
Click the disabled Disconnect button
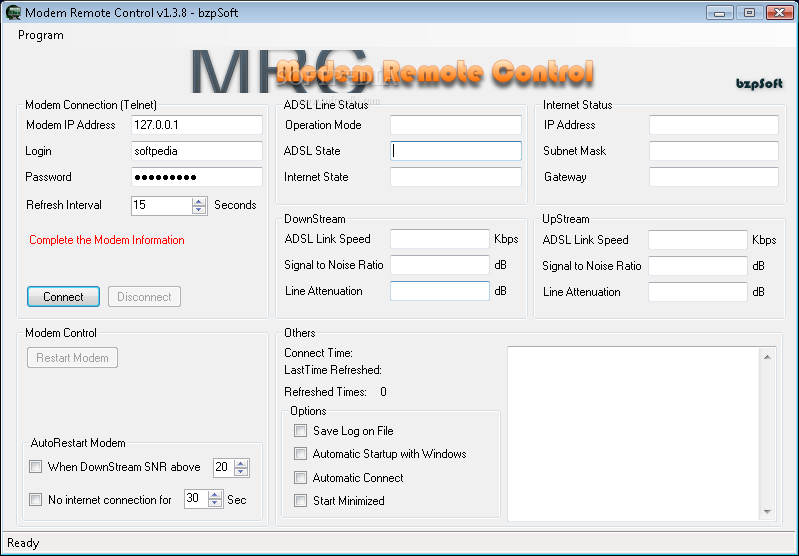pos(144,297)
